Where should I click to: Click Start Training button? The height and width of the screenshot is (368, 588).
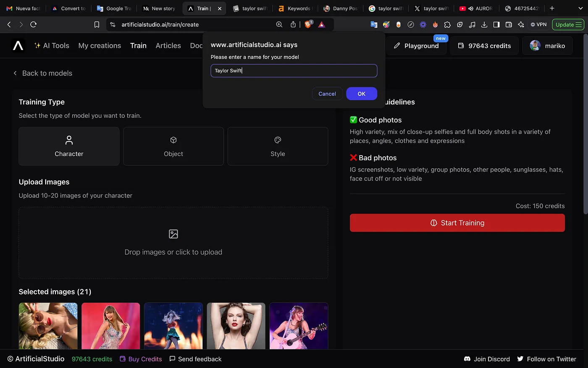(457, 223)
